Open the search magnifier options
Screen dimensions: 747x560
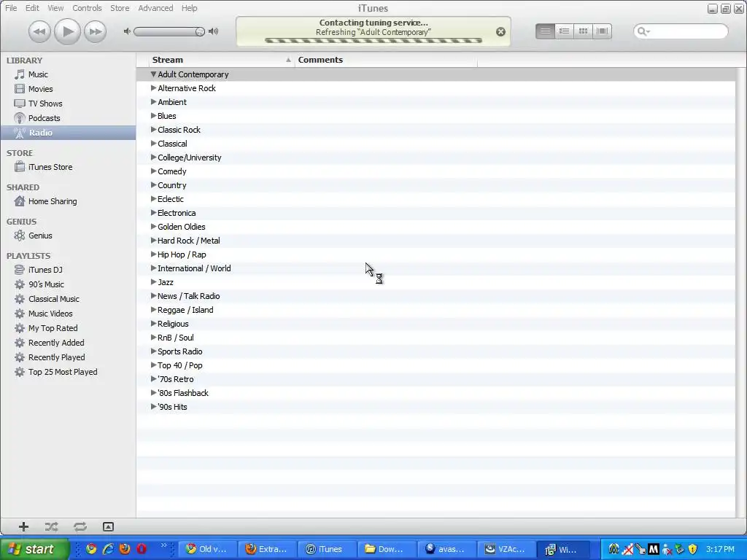point(643,31)
